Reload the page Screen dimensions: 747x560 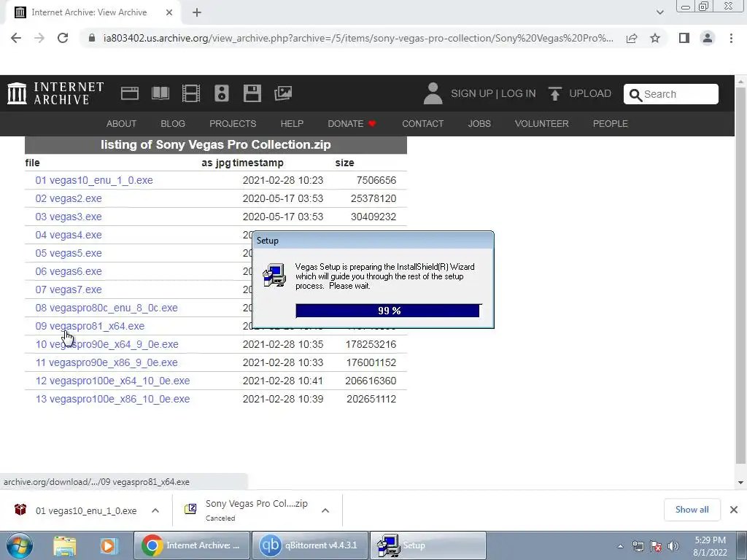coord(63,38)
